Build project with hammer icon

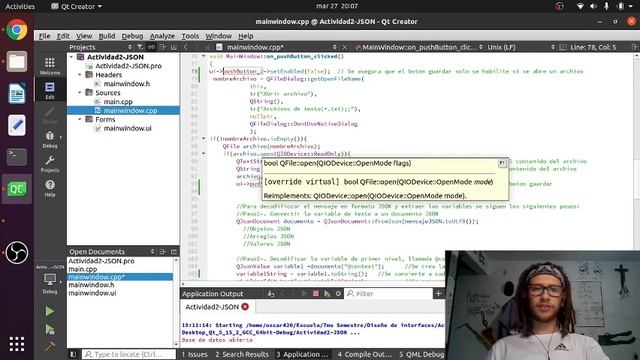[49, 347]
